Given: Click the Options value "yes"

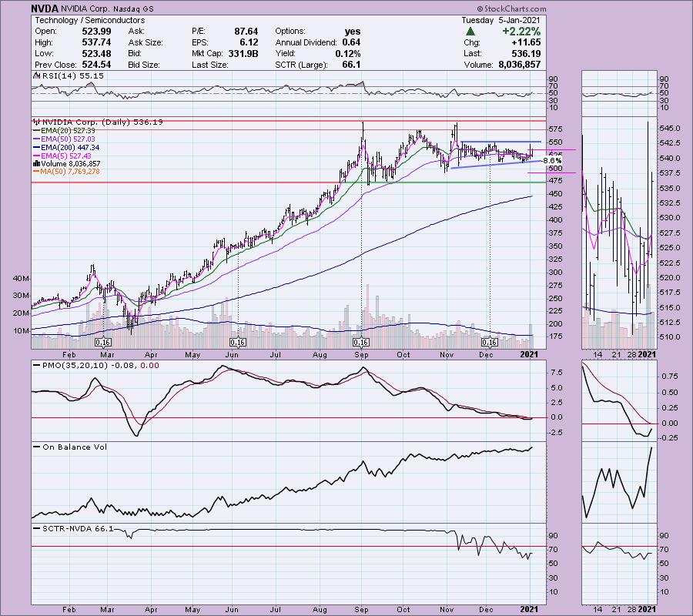Looking at the screenshot, I should point(352,32).
